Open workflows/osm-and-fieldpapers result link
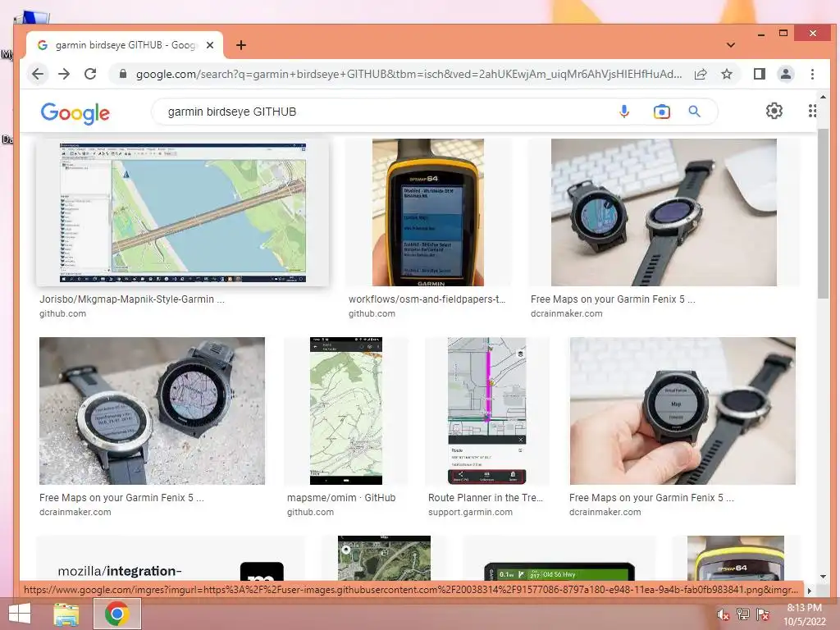The width and height of the screenshot is (840, 630). coord(427,299)
